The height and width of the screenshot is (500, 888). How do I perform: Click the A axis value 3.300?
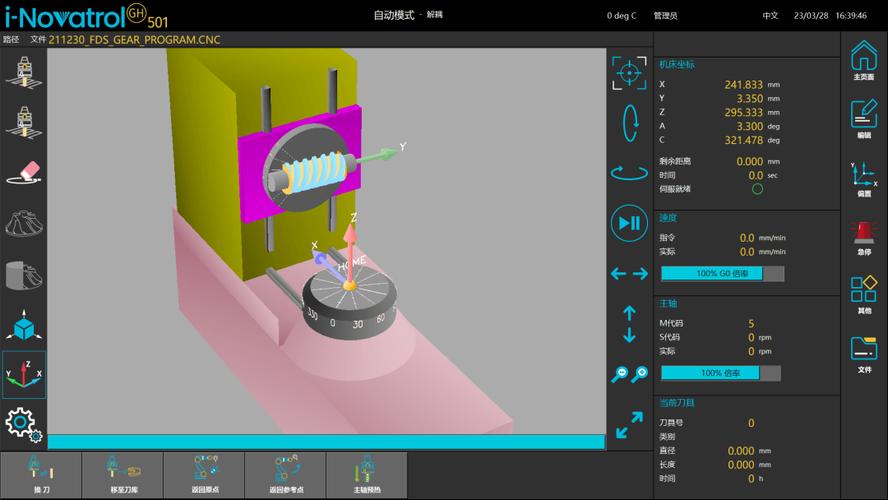coord(749,126)
